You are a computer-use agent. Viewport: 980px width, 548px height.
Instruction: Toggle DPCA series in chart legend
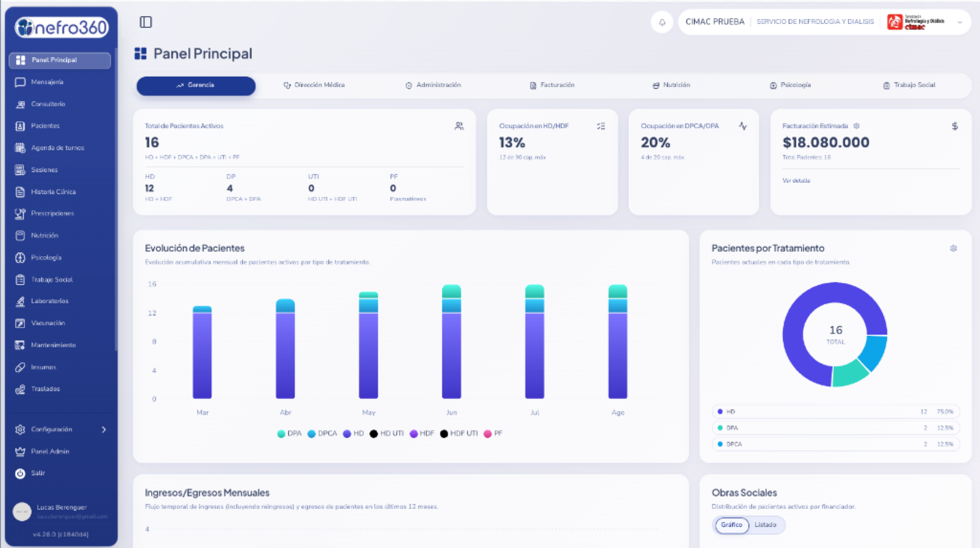pyautogui.click(x=323, y=434)
